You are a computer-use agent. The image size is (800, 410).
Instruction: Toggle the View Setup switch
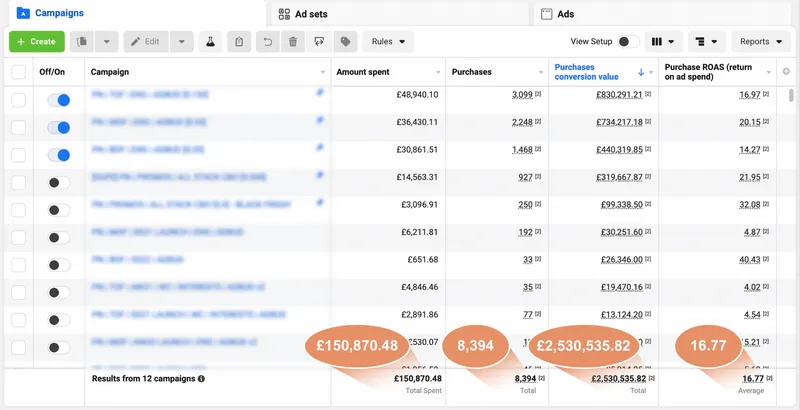(627, 42)
